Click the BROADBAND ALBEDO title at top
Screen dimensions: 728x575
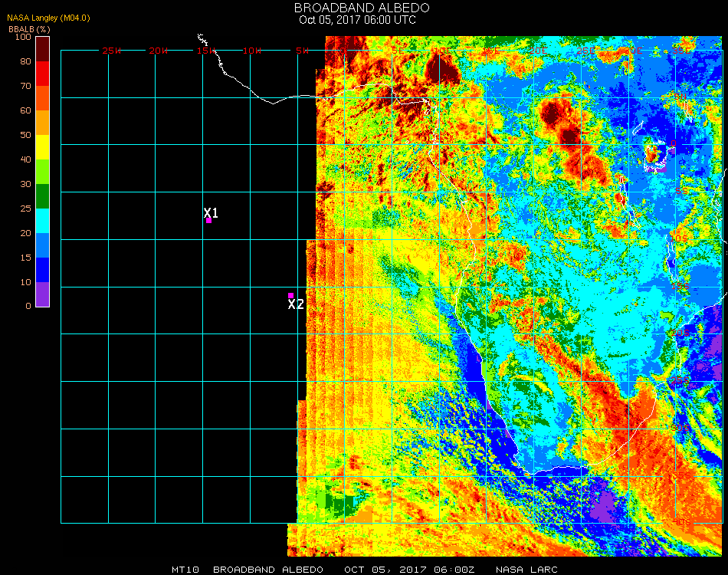[362, 8]
